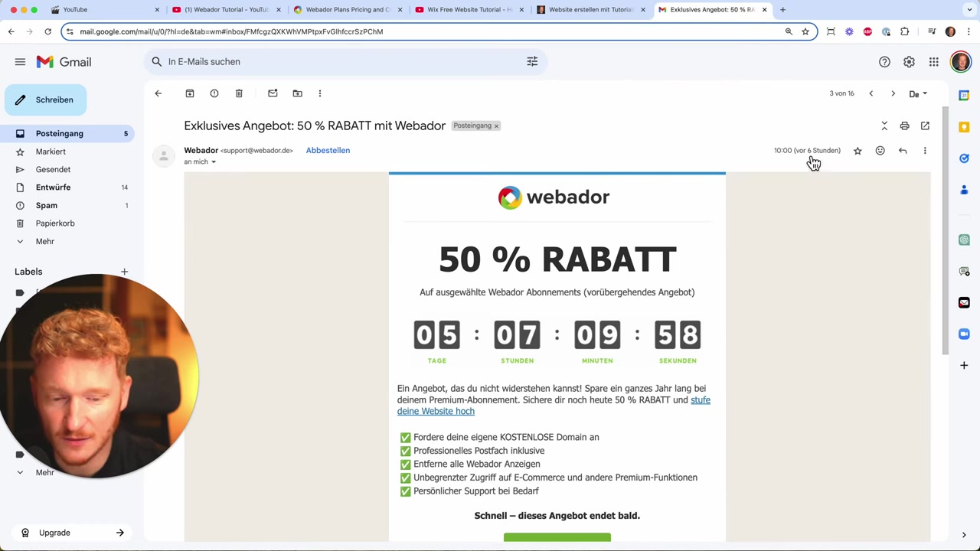Open the Spam folder

[69, 205]
